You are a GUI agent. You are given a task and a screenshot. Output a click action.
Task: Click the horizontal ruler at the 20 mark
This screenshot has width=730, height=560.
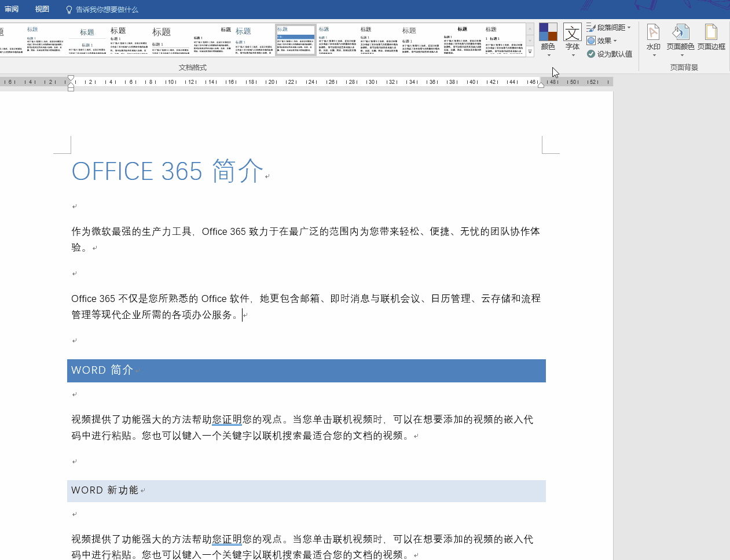point(272,82)
